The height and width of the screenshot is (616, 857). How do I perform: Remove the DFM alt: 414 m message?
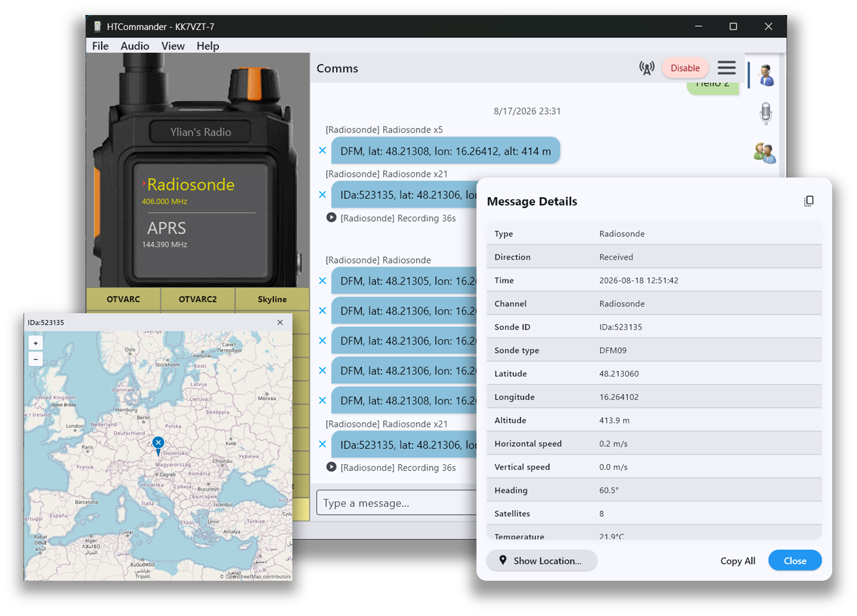322,150
